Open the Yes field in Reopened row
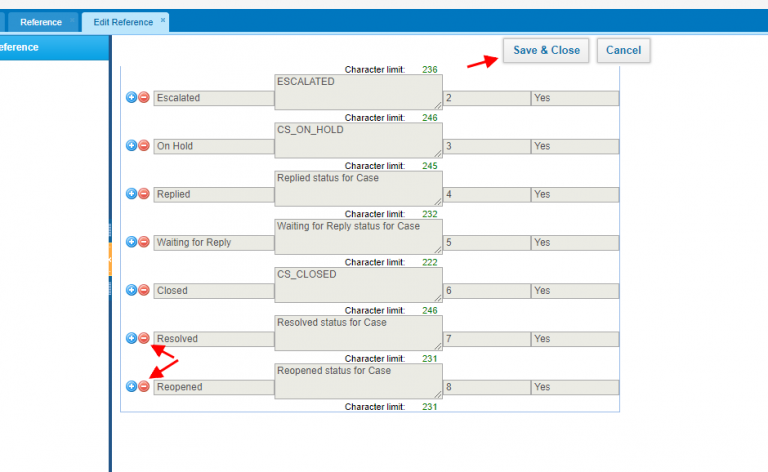The image size is (768, 472). coord(575,387)
